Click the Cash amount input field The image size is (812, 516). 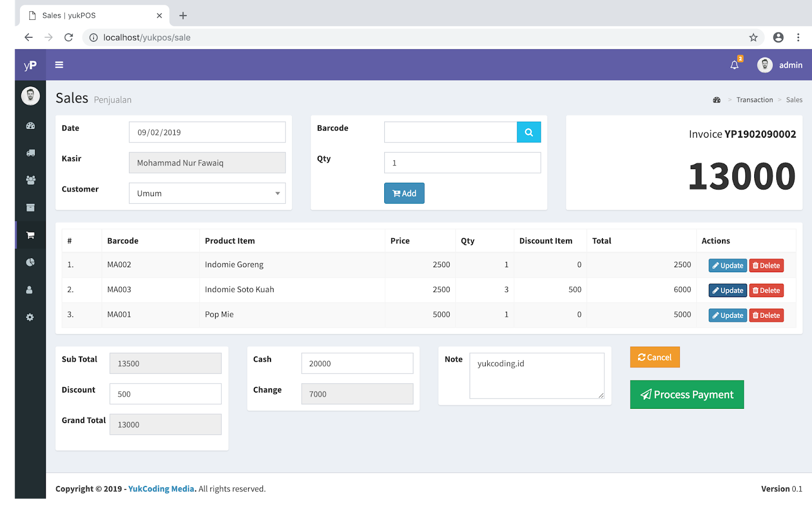[357, 363]
